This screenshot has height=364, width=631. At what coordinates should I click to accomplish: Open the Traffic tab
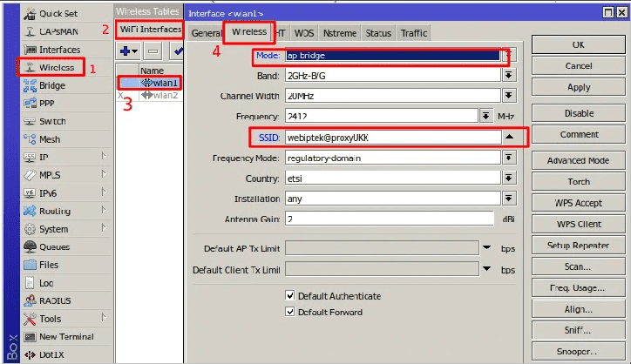413,33
